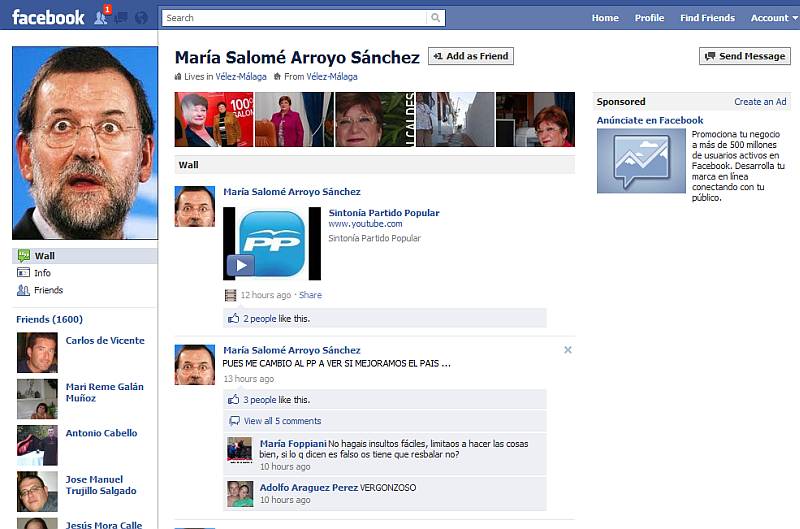Click the author name on video post
Viewport: 800px width, 529px height.
coord(292,192)
